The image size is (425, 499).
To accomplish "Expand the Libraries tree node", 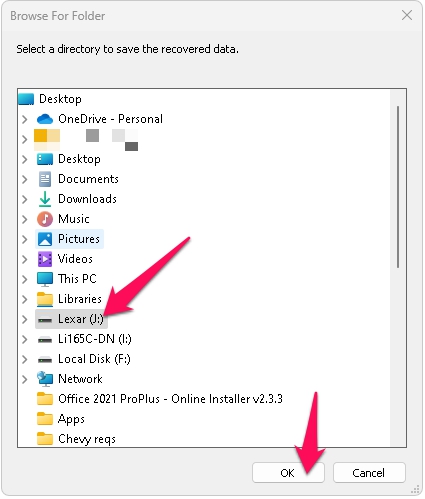I will pyautogui.click(x=25, y=299).
